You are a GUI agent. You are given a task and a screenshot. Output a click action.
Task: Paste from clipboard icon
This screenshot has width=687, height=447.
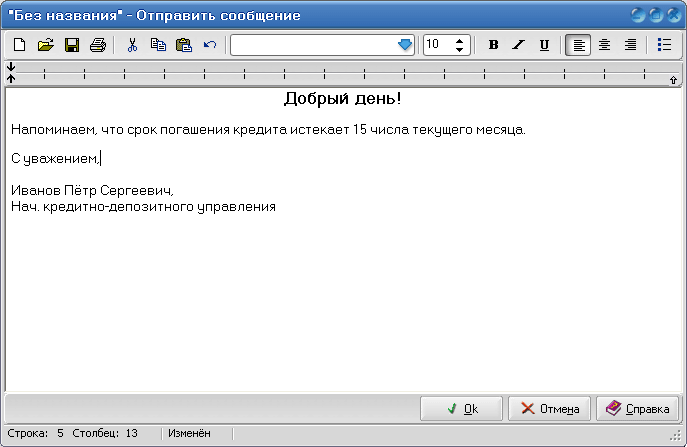(x=184, y=45)
